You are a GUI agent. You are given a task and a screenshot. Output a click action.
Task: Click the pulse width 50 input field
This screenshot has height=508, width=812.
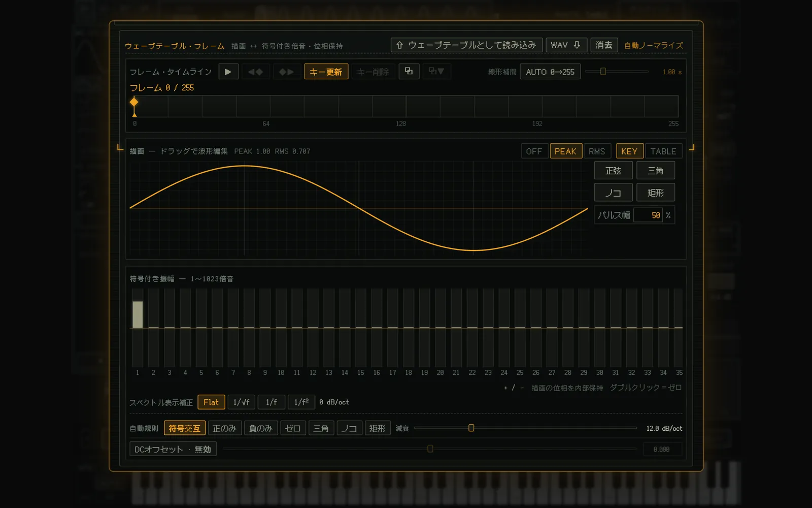coord(648,215)
